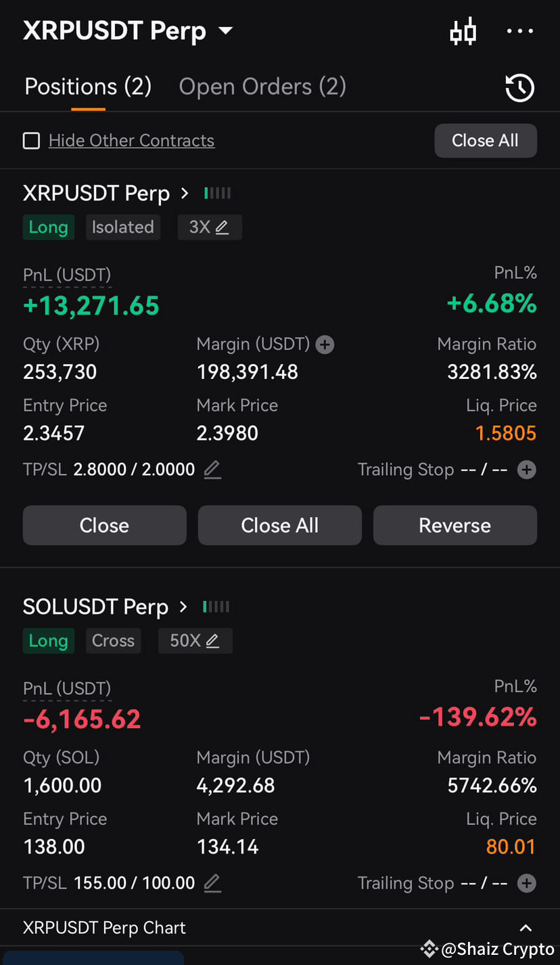
Task: Open XRPUSDT Perp position details chevron
Action: [x=185, y=194]
